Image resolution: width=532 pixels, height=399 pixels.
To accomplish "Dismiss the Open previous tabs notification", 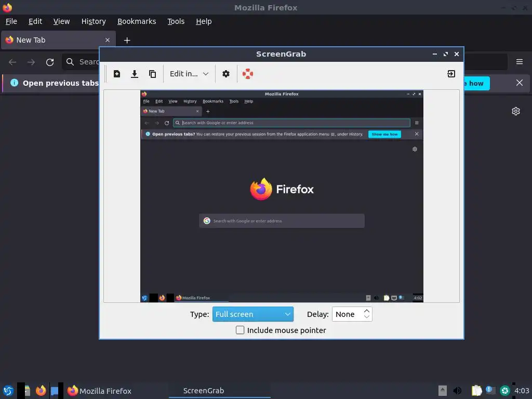I will point(520,83).
